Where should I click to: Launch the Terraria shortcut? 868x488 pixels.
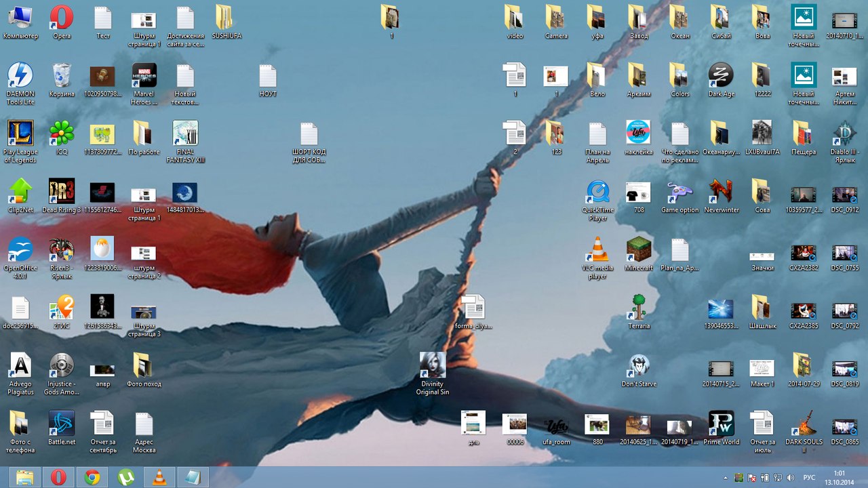coord(639,312)
